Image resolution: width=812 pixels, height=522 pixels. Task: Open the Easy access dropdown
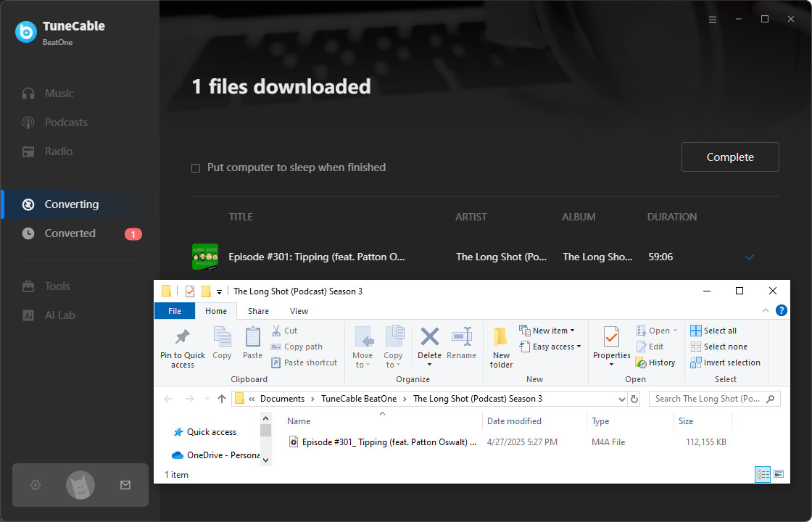point(550,347)
